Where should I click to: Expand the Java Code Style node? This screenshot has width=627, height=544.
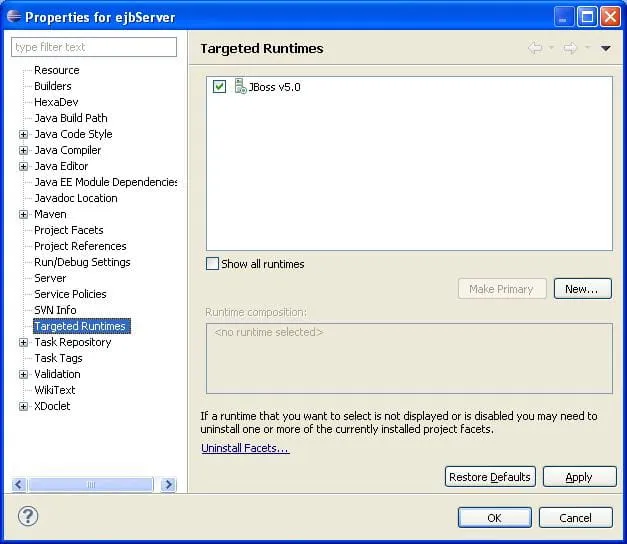click(23, 134)
